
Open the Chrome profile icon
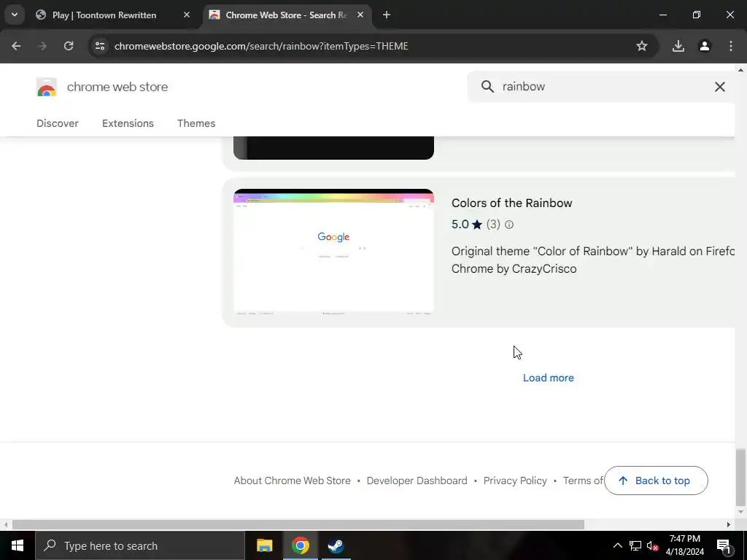705,46
